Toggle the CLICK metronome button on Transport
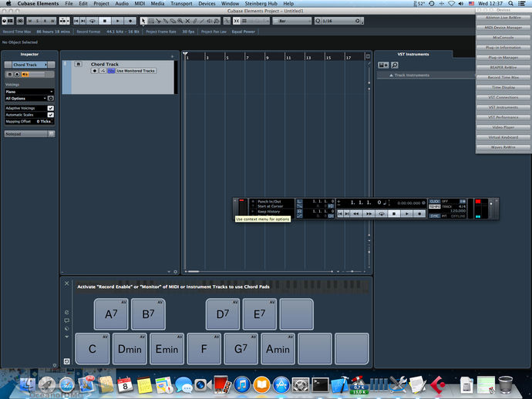The image size is (532, 399). pos(435,201)
